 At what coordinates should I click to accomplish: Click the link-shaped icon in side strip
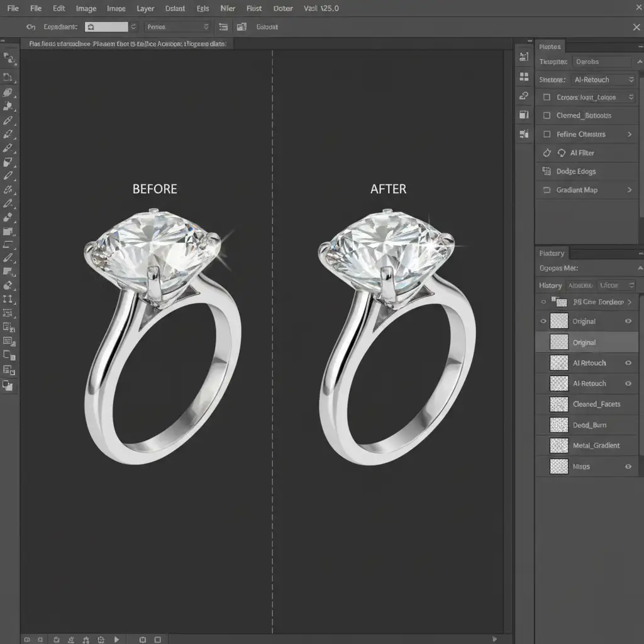pyautogui.click(x=524, y=96)
